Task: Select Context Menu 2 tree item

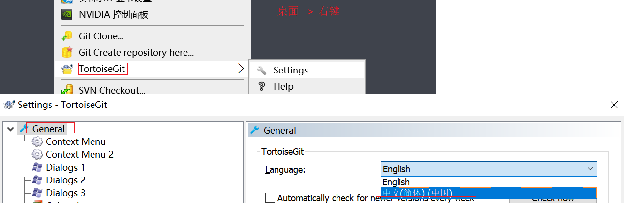Action: click(80, 154)
